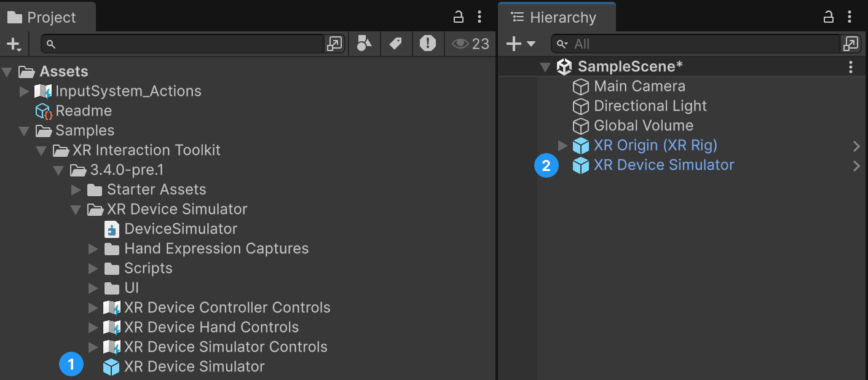The image size is (868, 380).
Task: Collapse XR Interaction Toolkit folder arrow
Action: pyautogui.click(x=42, y=151)
